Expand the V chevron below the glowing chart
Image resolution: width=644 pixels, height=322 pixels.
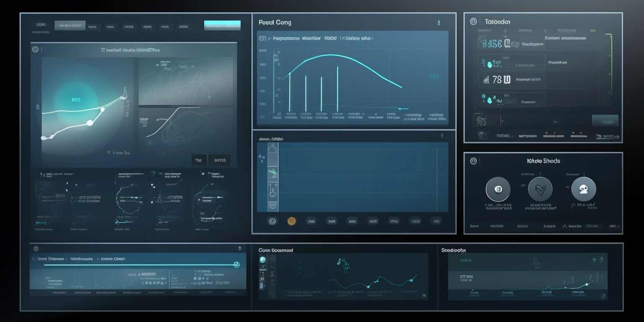(109, 153)
